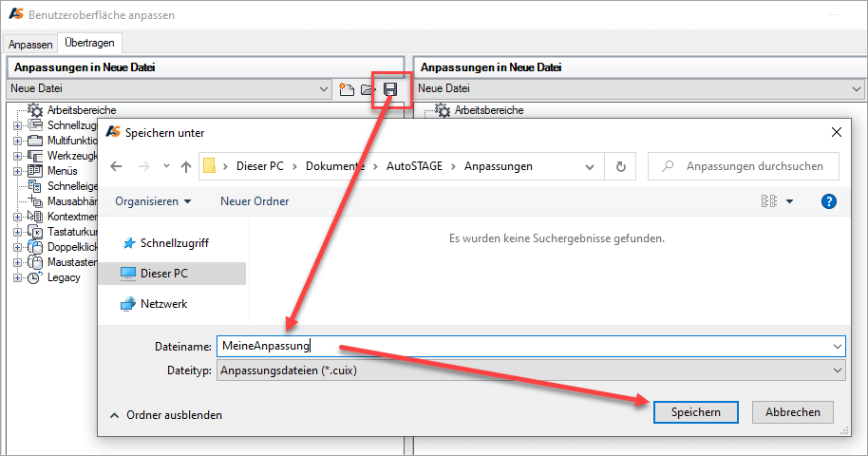The width and height of the screenshot is (868, 456).
Task: Click the Tastaturkürzel tree icon
Action: [35, 232]
